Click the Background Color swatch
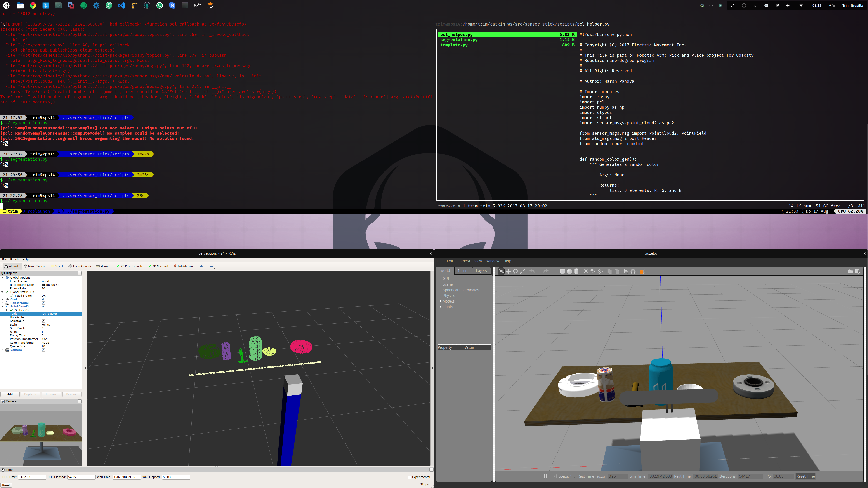This screenshot has width=868, height=488. 43,285
